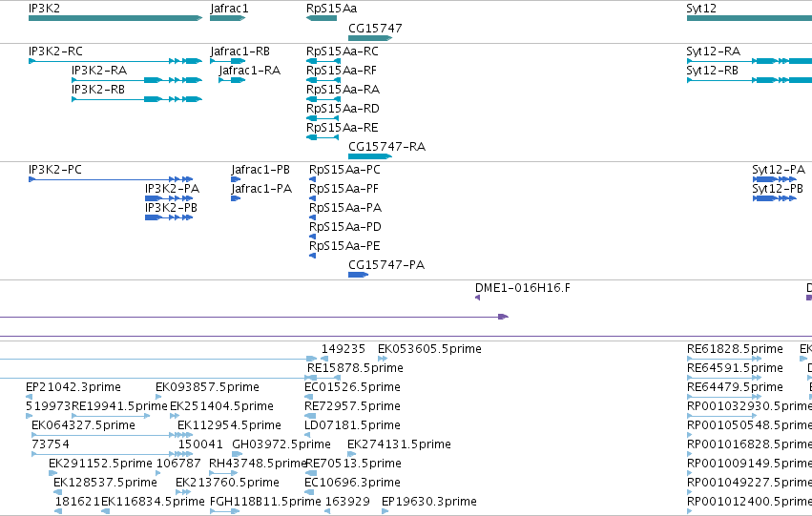812x516 pixels.
Task: Click the FGH118B11.5prime EST label
Action: click(265, 503)
